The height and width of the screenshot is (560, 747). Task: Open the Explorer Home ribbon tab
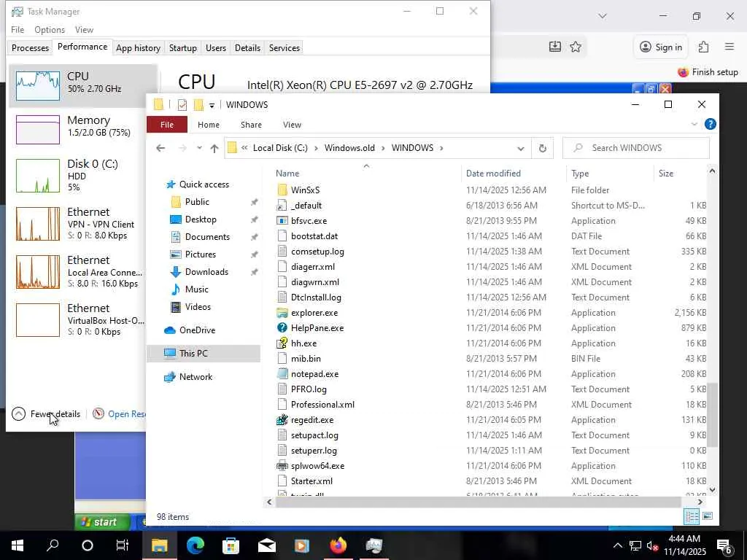pyautogui.click(x=209, y=125)
